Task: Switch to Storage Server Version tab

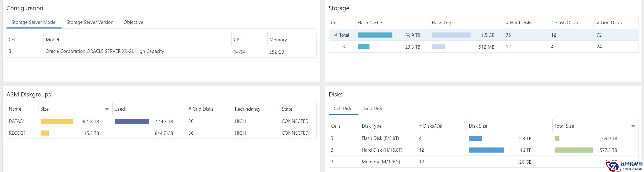Action: click(90, 22)
